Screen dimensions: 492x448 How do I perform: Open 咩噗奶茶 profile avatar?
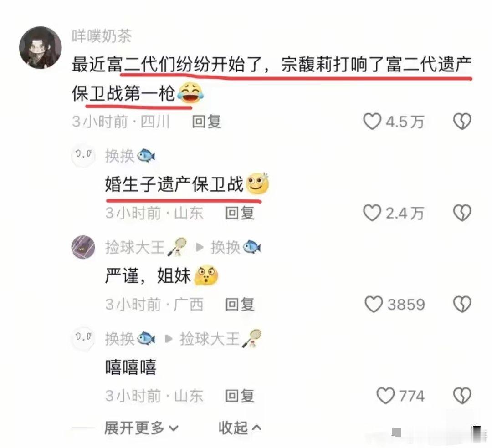(x=41, y=48)
